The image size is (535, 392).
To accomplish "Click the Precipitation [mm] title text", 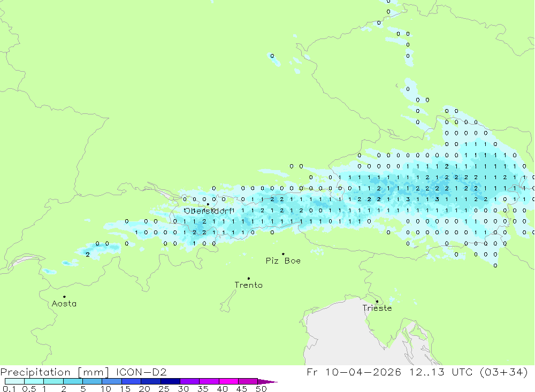I will (x=55, y=372).
